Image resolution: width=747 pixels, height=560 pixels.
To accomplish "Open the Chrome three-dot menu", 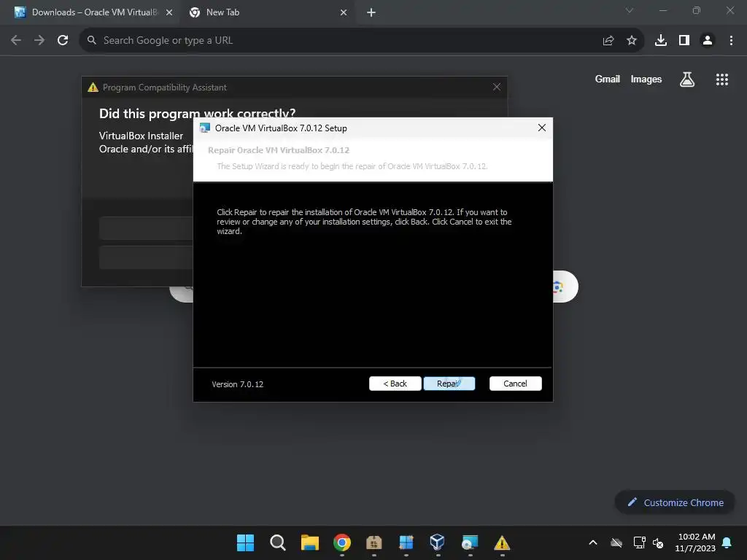I will pos(731,41).
